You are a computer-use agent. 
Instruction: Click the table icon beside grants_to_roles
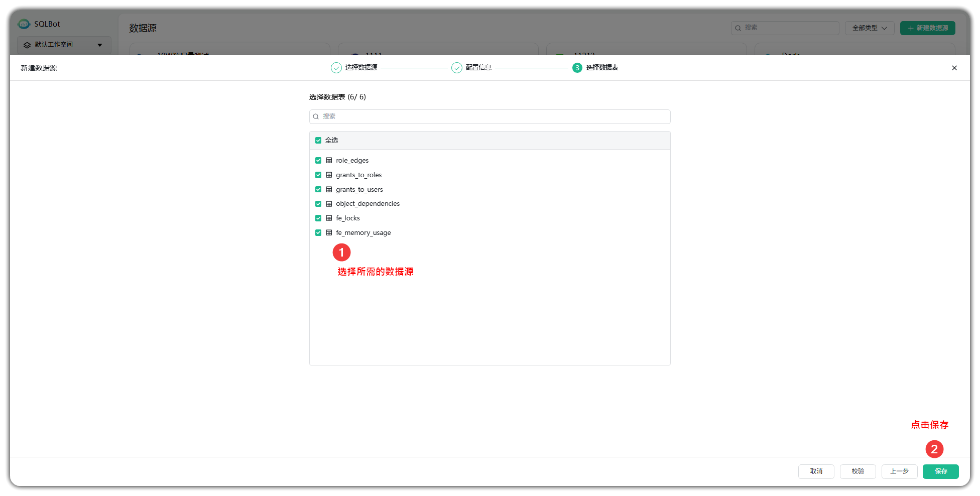(x=329, y=175)
